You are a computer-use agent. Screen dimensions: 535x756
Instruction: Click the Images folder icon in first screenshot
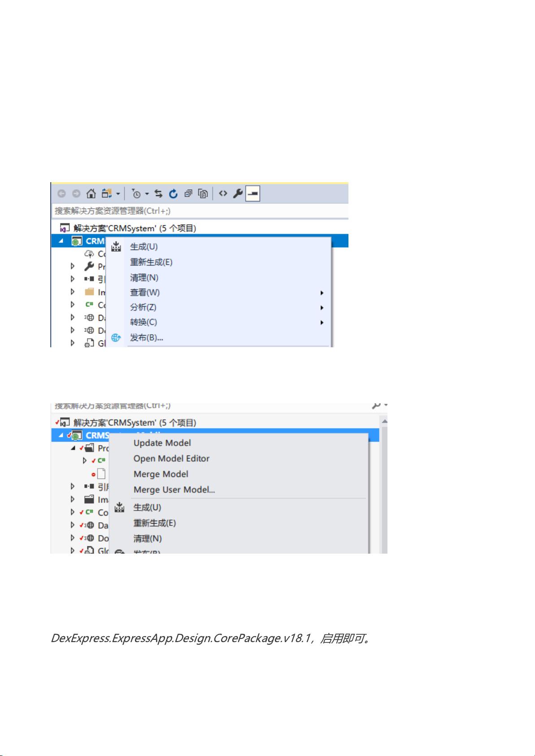point(89,292)
